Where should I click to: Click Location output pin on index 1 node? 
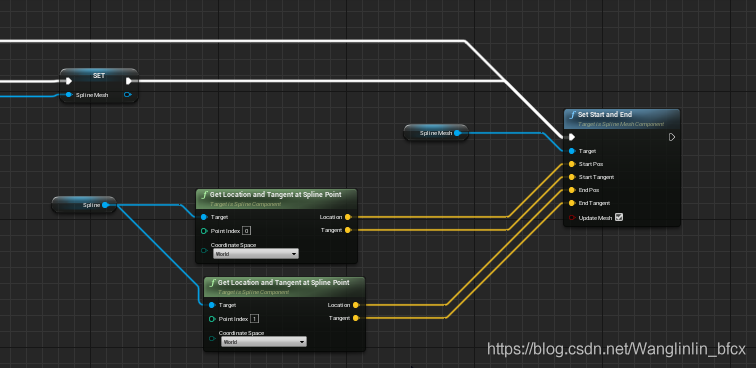click(x=356, y=305)
